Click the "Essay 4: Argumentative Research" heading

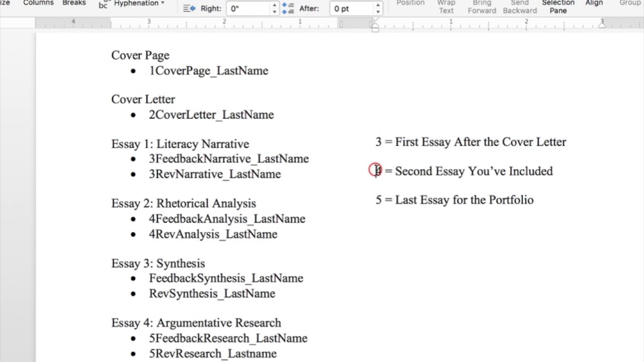tap(196, 323)
